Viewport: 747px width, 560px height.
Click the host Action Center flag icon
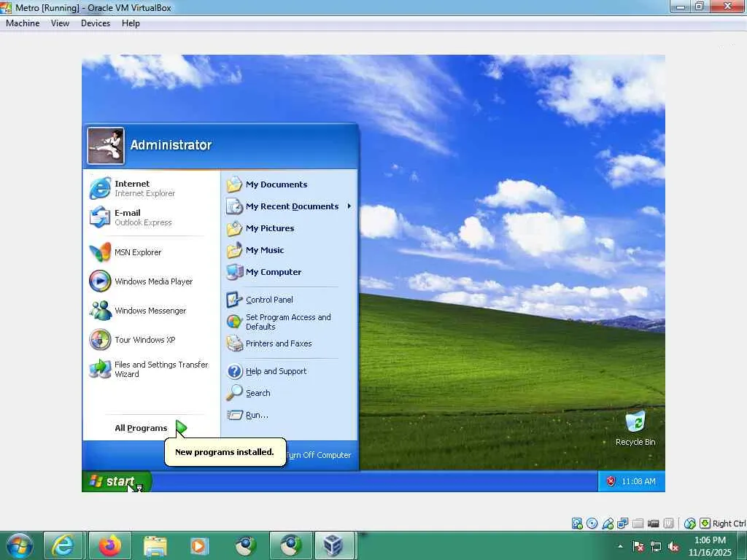[x=638, y=546]
